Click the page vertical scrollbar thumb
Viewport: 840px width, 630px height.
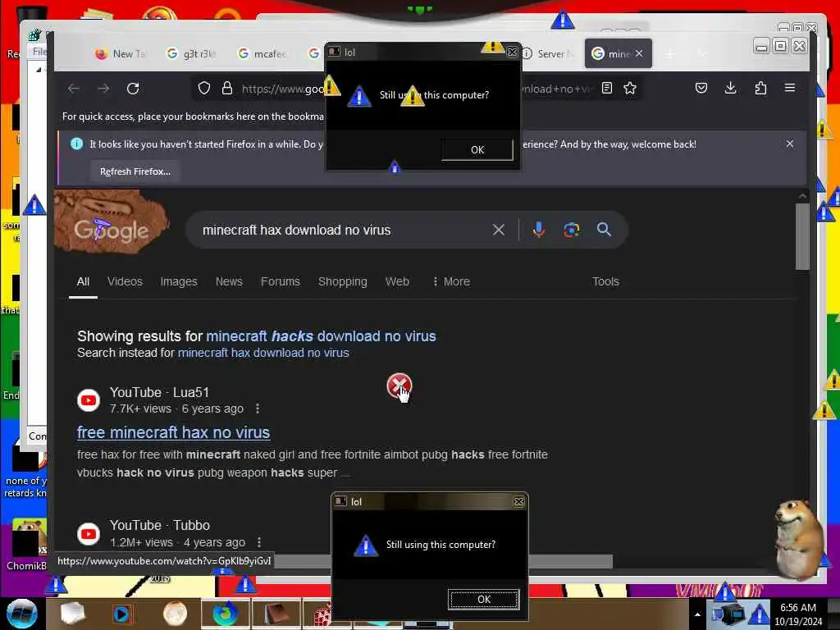802,236
